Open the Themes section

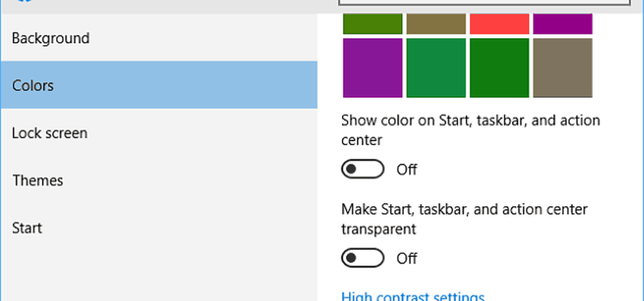click(x=38, y=180)
